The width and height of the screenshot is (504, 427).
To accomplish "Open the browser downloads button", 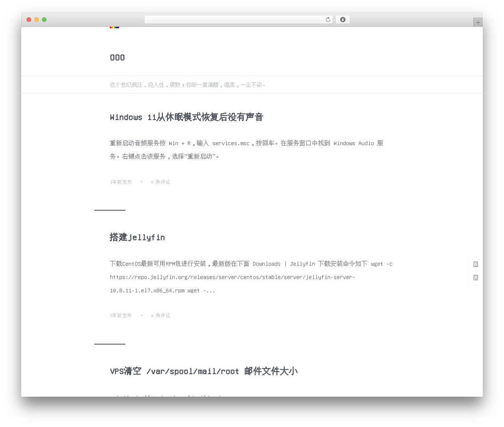I will 343,20.
